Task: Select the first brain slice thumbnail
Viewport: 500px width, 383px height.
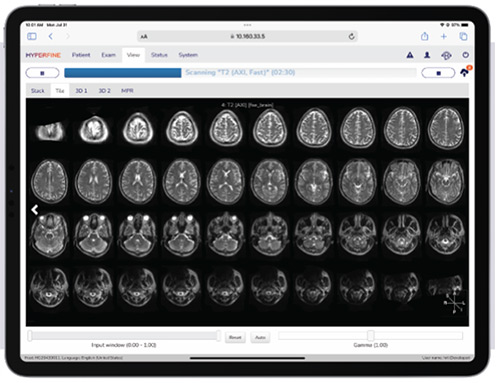Action: (50, 130)
